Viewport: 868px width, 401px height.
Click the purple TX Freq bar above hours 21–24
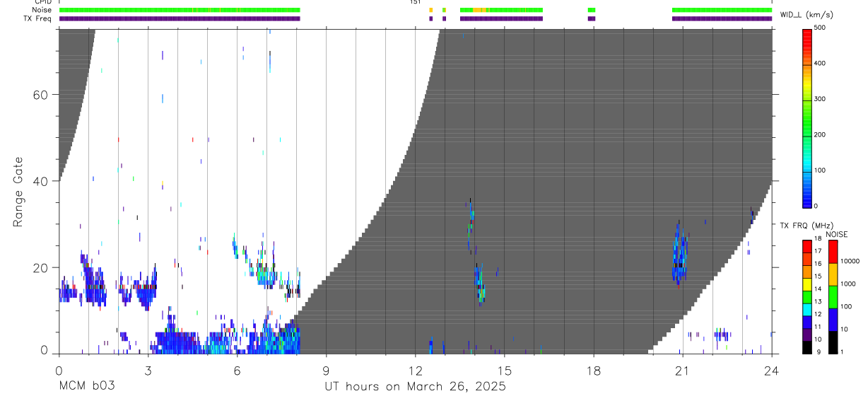722,18
